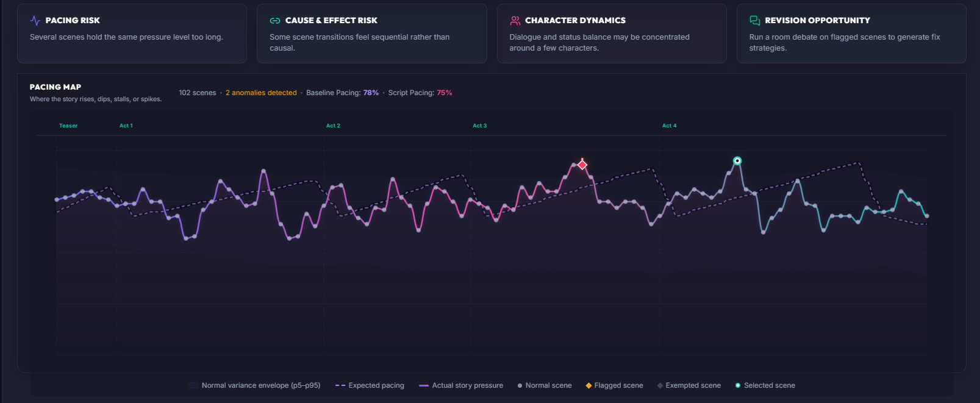
Task: Jump to the Act 2 marker
Action: (x=333, y=126)
